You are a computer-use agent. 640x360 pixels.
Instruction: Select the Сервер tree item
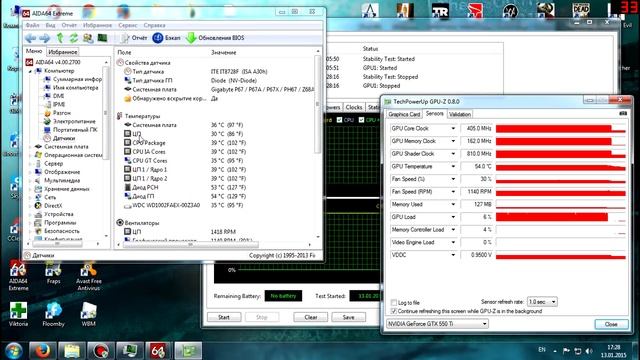(53, 164)
